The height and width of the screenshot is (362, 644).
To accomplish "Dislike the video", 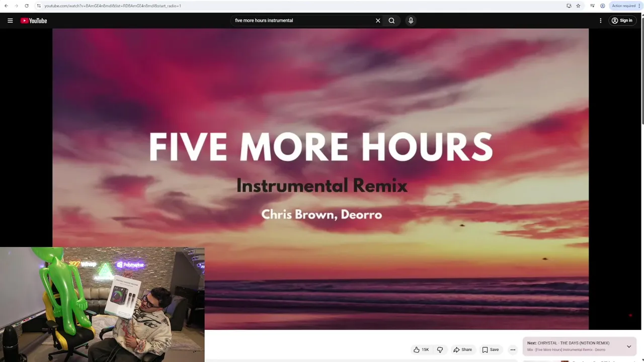I will [440, 349].
